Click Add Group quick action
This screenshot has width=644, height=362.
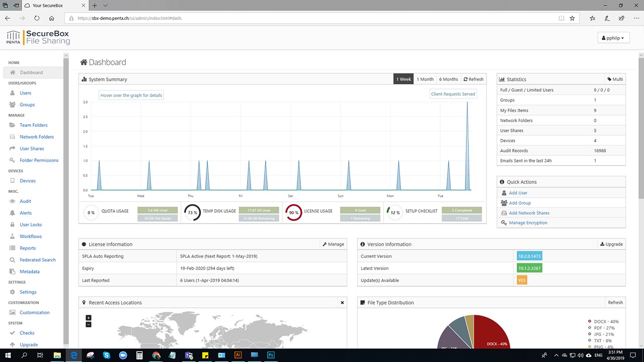coord(520,203)
